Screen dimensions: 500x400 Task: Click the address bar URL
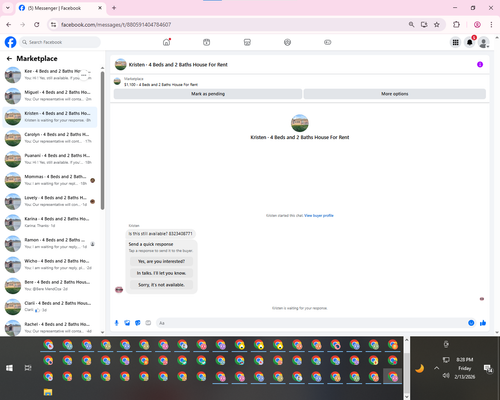tap(116, 25)
